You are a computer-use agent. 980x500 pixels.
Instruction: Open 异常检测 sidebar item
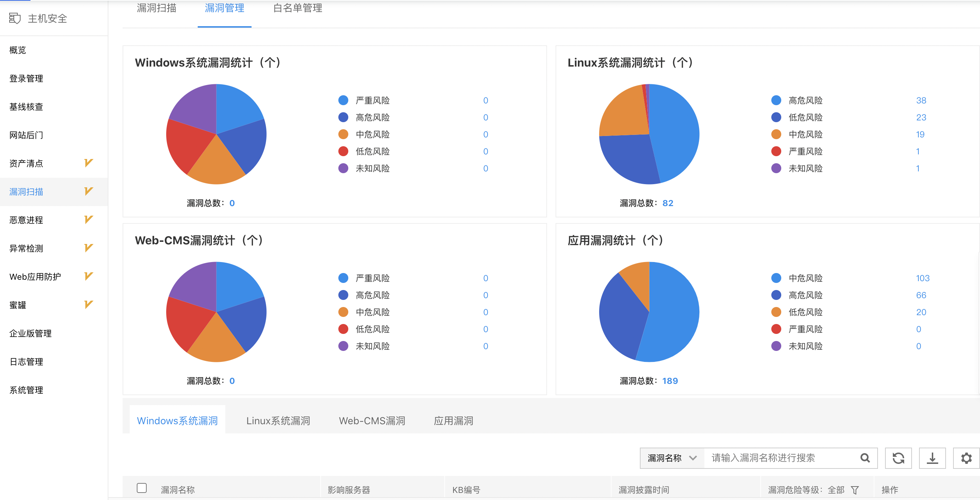point(53,248)
